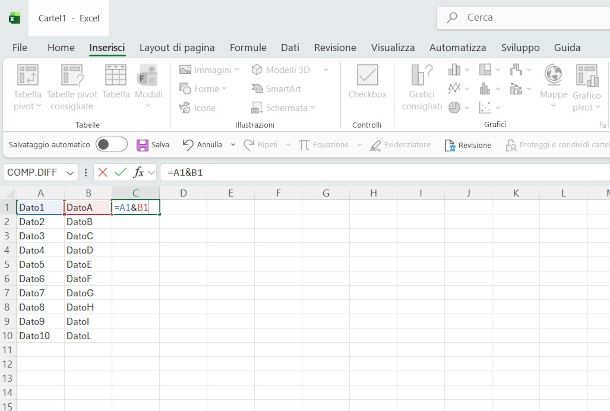Insert a hierarchy treemap chart icon
The width and height of the screenshot is (610, 411).
click(x=485, y=70)
